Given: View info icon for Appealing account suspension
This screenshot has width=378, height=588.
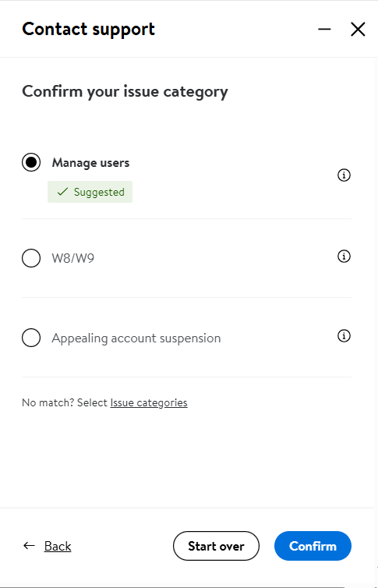Looking at the screenshot, I should pos(344,335).
